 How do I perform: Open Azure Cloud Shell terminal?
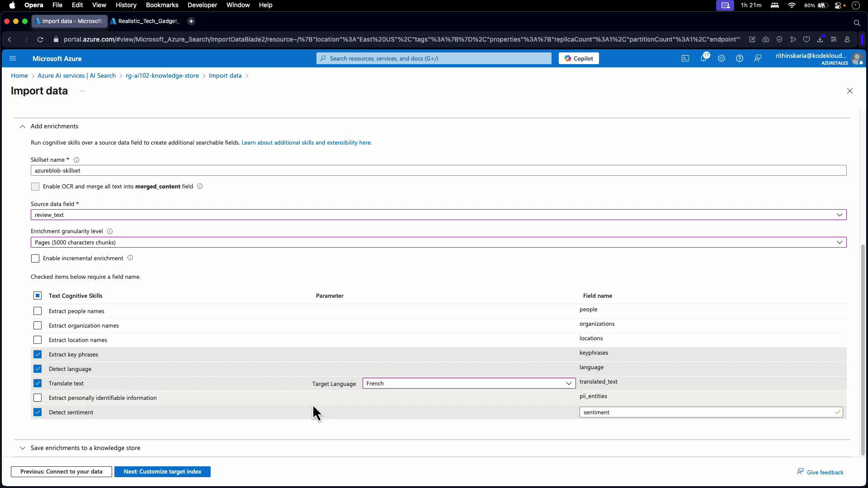tap(685, 58)
